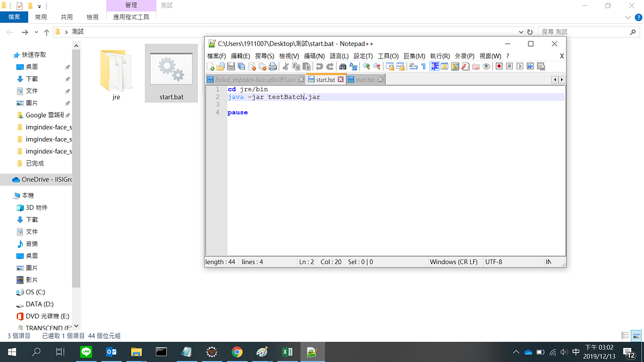Click the Save All toolbar icon
Image resolution: width=644 pixels, height=362 pixels.
click(x=242, y=66)
